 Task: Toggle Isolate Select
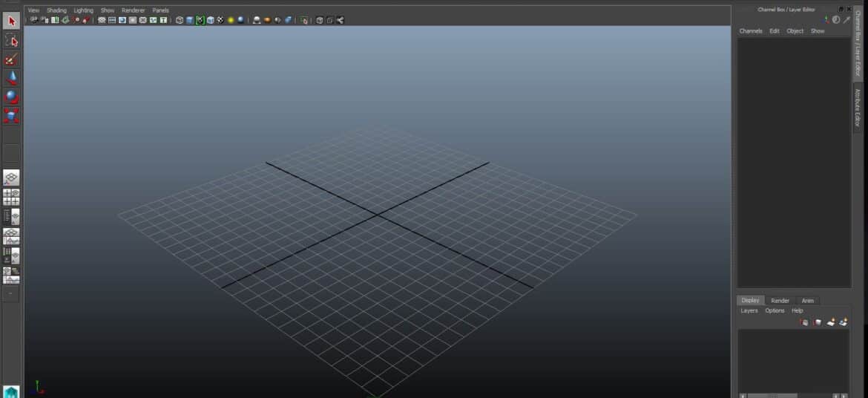coord(304,20)
